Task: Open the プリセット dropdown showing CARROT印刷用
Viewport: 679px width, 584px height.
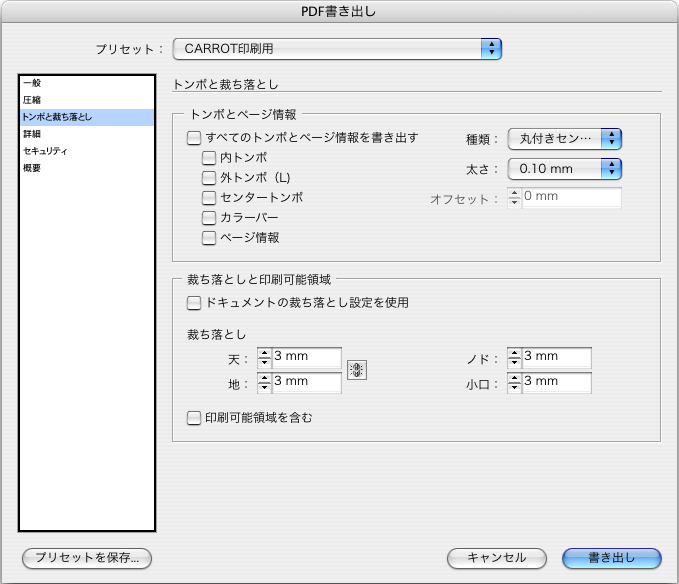Action: pos(337,49)
